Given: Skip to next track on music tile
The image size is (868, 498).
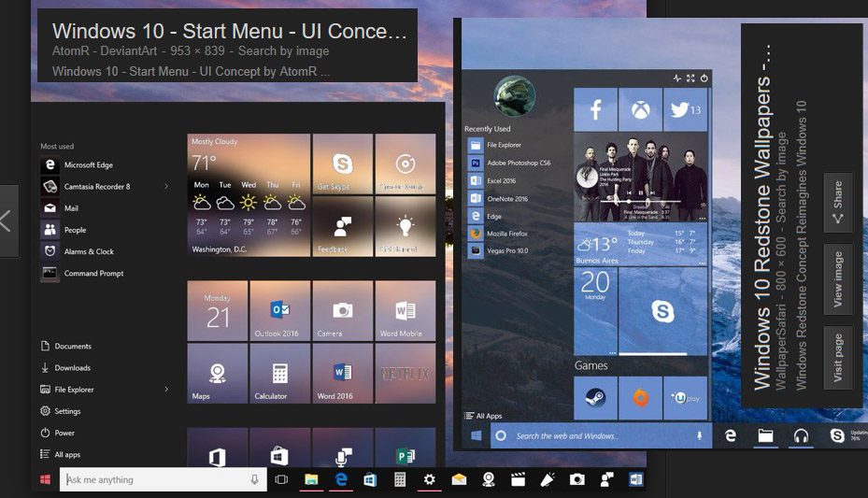Looking at the screenshot, I should [x=652, y=193].
